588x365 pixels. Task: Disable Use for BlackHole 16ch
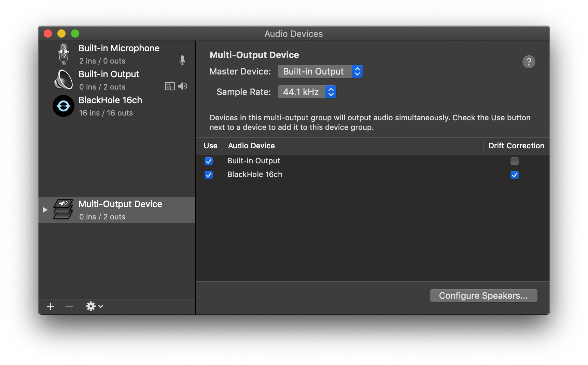(209, 175)
